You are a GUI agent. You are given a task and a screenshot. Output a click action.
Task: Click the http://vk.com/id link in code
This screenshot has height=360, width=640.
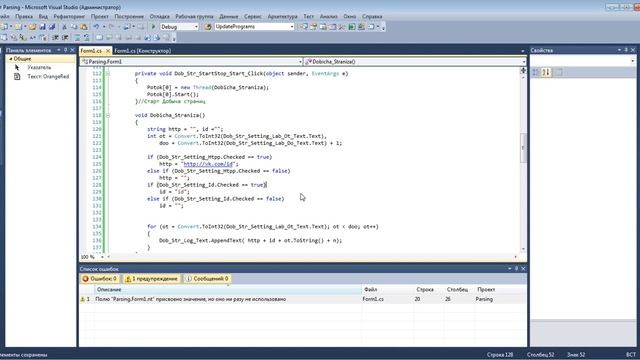[x=208, y=164]
